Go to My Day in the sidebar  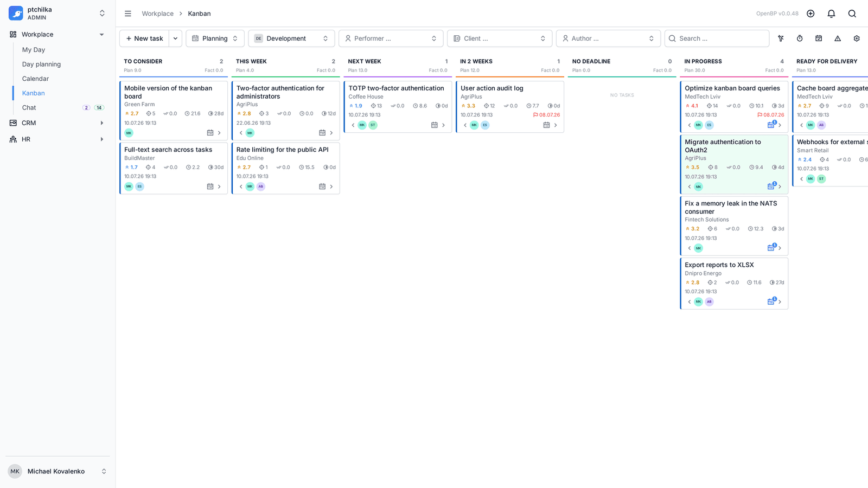(34, 50)
